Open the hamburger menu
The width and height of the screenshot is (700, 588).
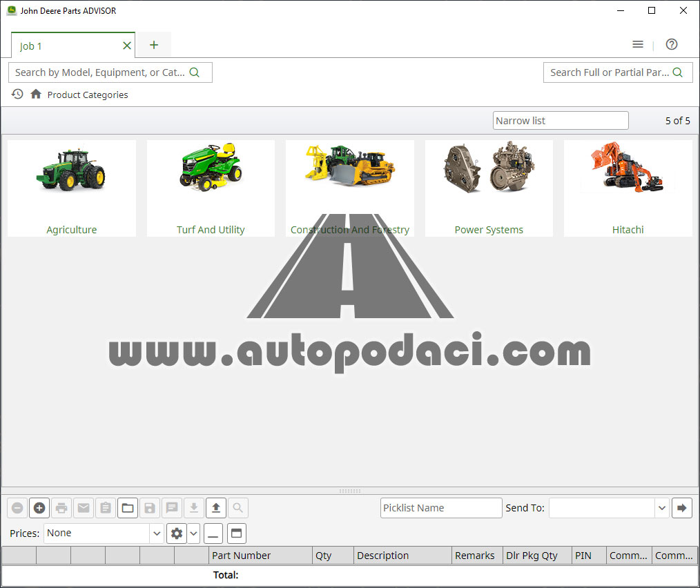point(637,43)
